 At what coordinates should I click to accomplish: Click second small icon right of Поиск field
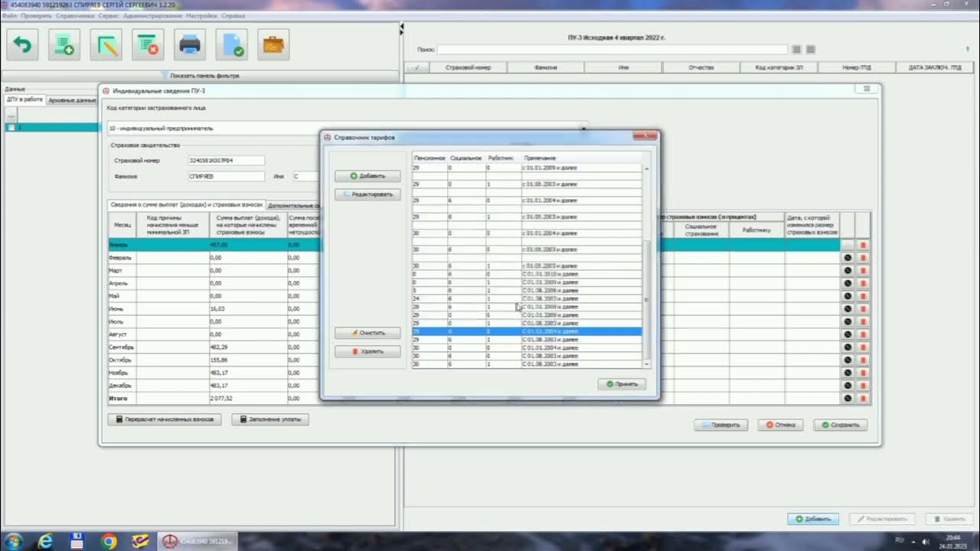tap(811, 50)
